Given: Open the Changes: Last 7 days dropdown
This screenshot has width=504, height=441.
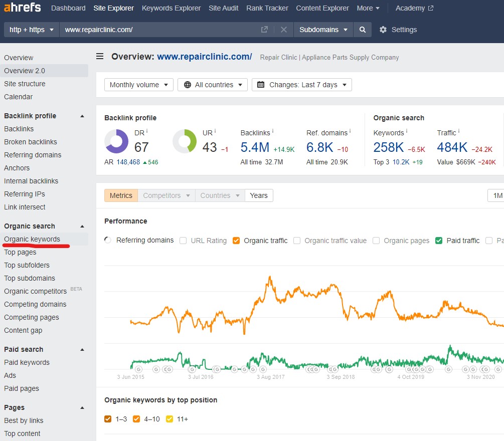Looking at the screenshot, I should (x=302, y=85).
